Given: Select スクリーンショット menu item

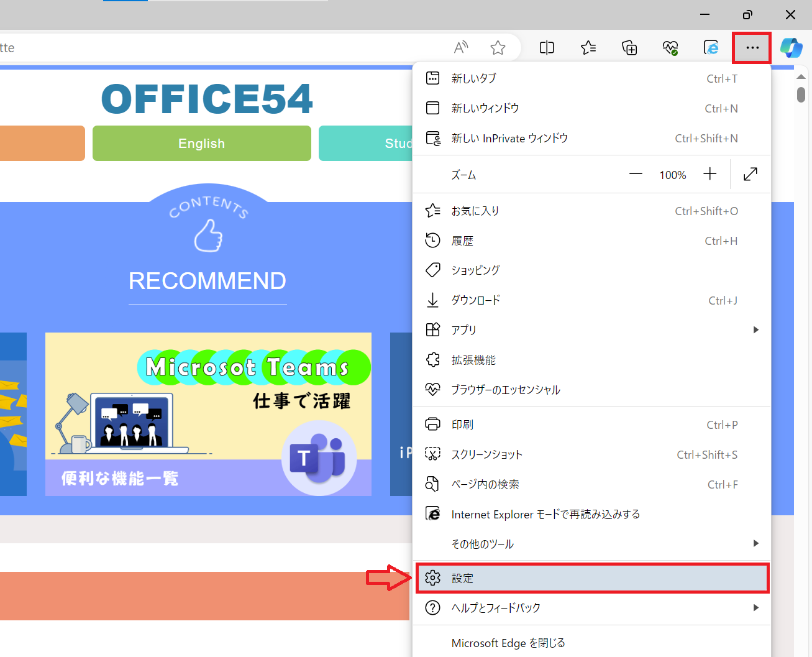Looking at the screenshot, I should click(x=591, y=454).
